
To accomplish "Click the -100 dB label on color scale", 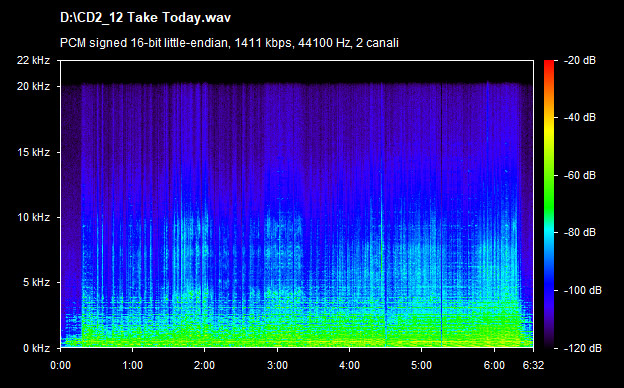I will pyautogui.click(x=583, y=290).
